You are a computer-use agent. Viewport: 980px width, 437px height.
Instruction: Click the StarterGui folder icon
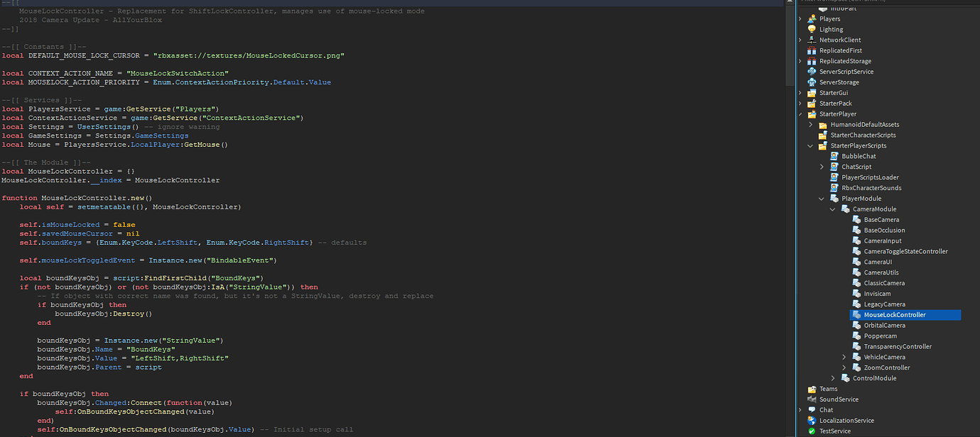click(812, 92)
